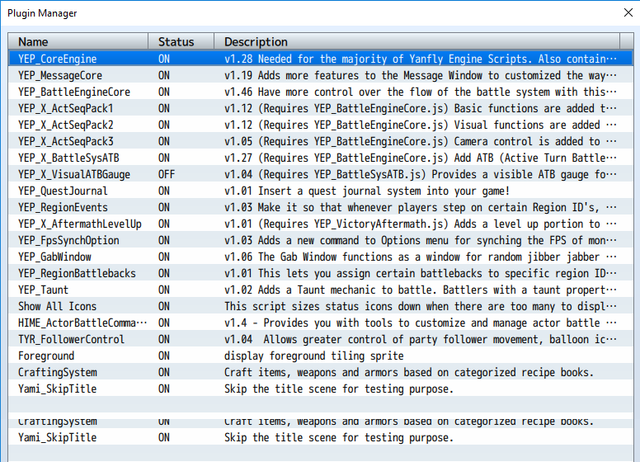The width and height of the screenshot is (640, 462).
Task: Select the YEP_CoreEngine plugin name
Action: [57, 59]
